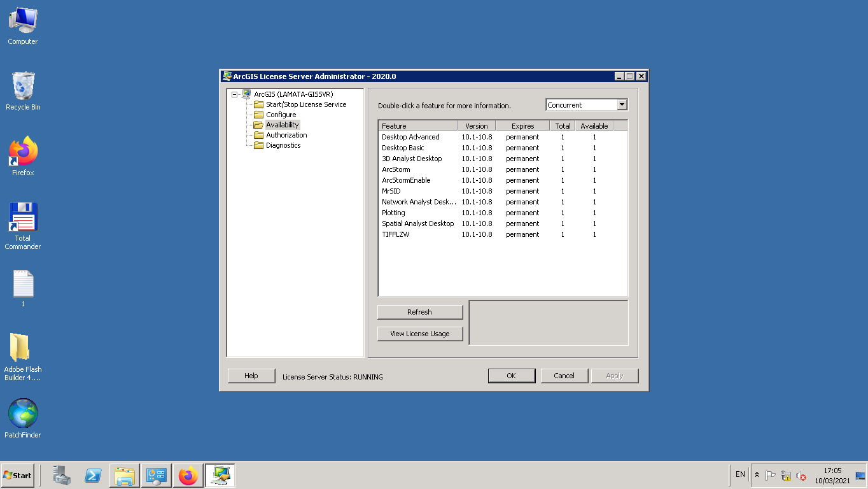This screenshot has width=868, height=489.
Task: Open the Diagnostics tree item
Action: 283,145
